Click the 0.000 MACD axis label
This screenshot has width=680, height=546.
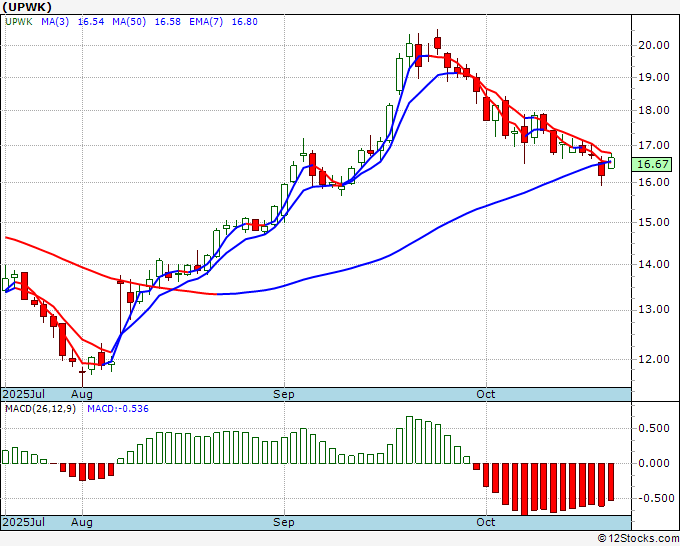(654, 464)
